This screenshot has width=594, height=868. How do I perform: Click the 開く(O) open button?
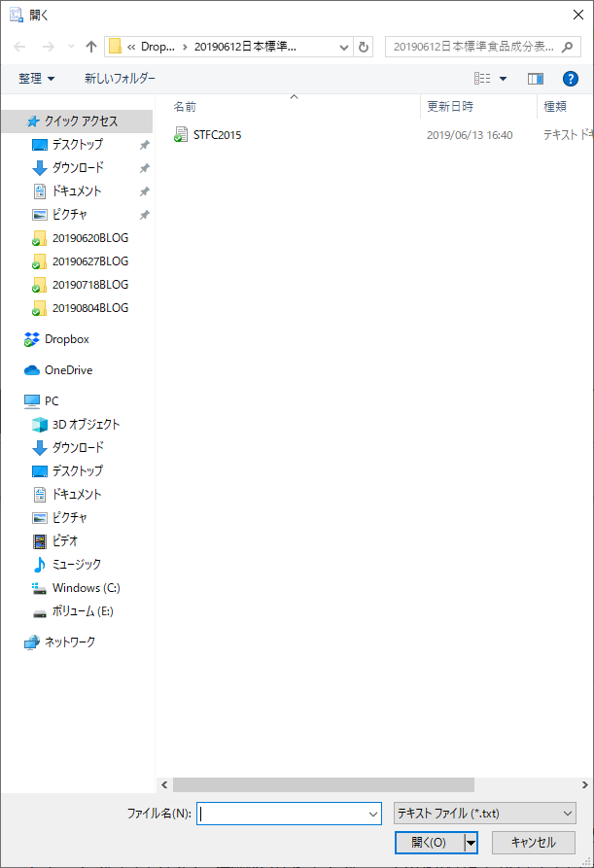[429, 843]
